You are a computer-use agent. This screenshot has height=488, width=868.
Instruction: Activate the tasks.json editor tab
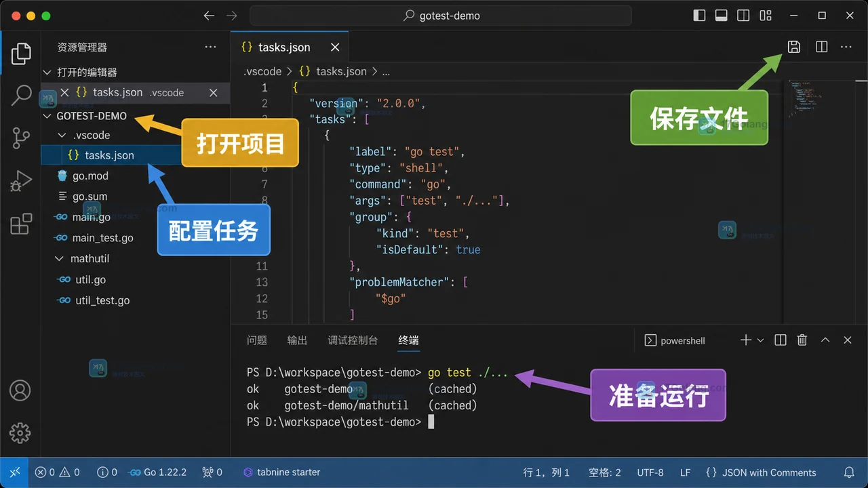tap(290, 47)
